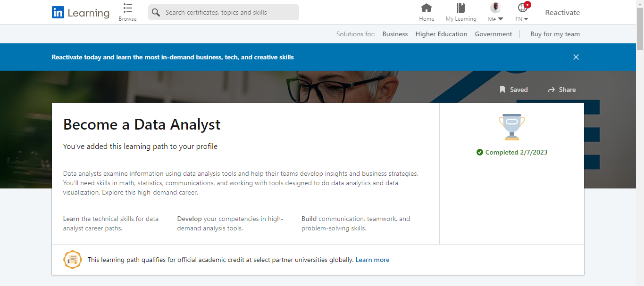This screenshot has width=644, height=286.
Task: Click the profile avatar picture
Action: pyautogui.click(x=495, y=8)
